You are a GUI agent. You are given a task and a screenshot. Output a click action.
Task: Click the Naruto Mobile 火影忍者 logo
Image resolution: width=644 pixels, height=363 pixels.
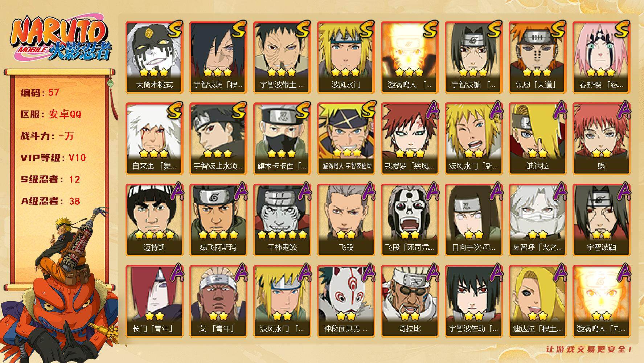click(x=60, y=38)
